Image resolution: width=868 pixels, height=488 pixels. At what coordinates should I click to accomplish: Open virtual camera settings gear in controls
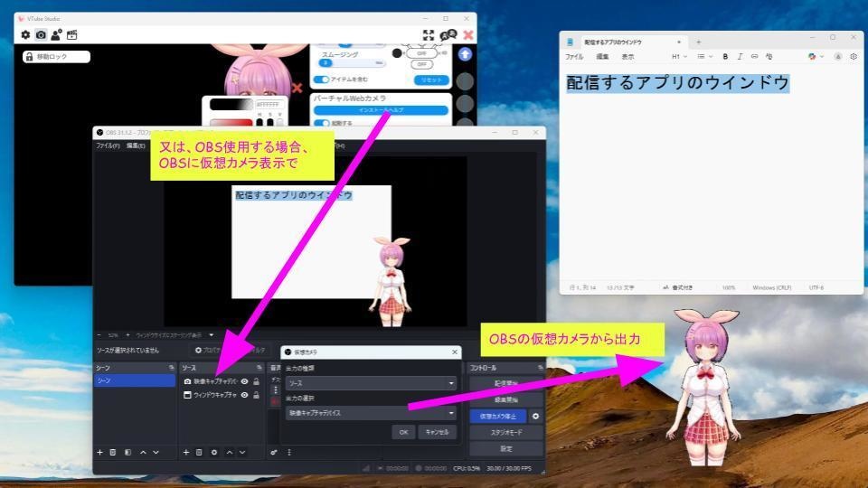click(535, 416)
